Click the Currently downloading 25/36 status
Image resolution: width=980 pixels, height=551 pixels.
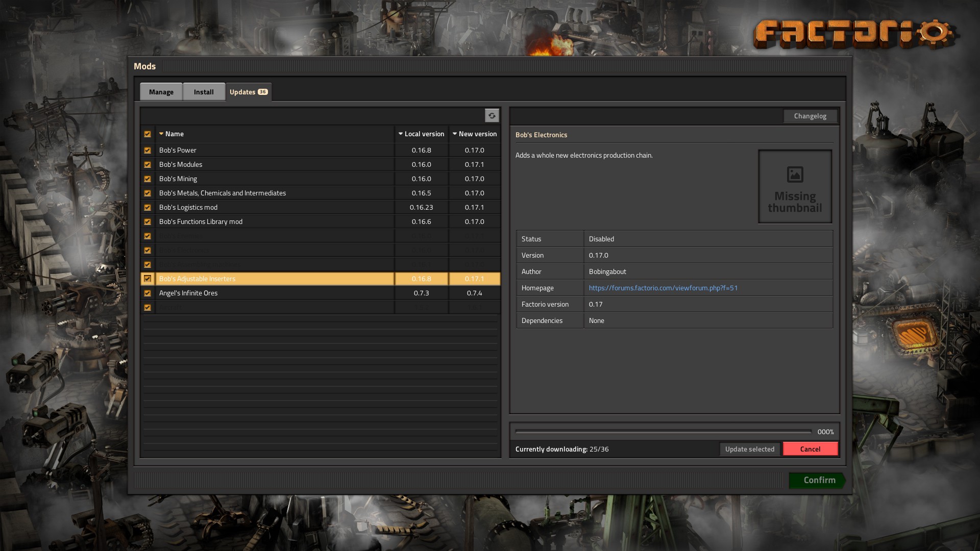(562, 449)
